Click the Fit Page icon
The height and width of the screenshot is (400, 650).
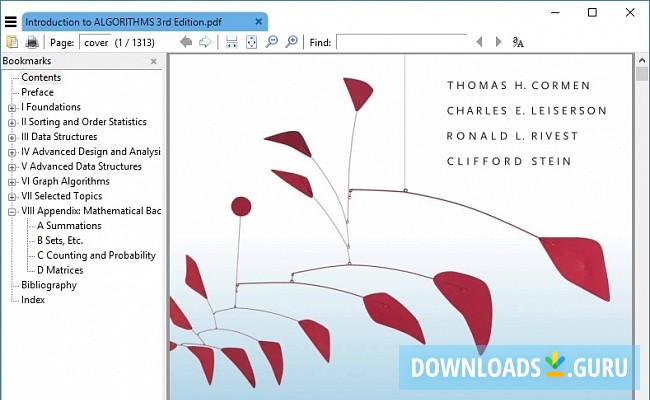[251, 42]
